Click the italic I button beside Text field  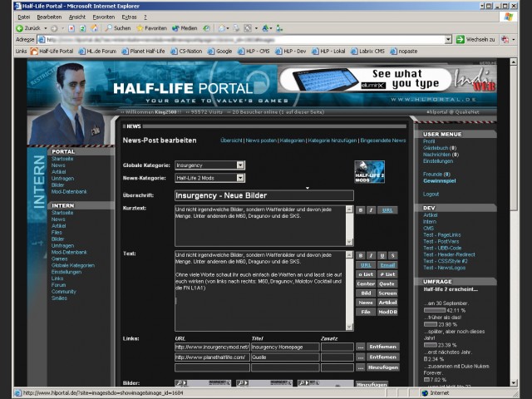[x=372, y=256]
